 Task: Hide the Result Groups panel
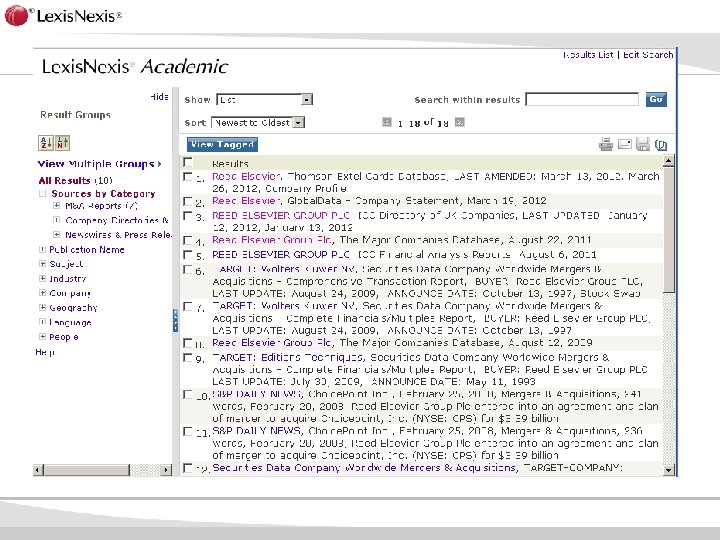[159, 97]
